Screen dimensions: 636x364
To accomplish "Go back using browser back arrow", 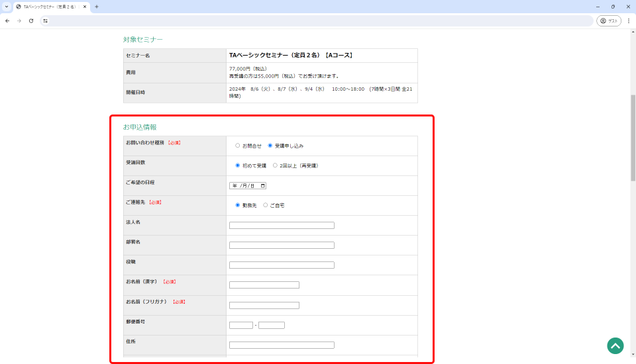I will click(7, 21).
